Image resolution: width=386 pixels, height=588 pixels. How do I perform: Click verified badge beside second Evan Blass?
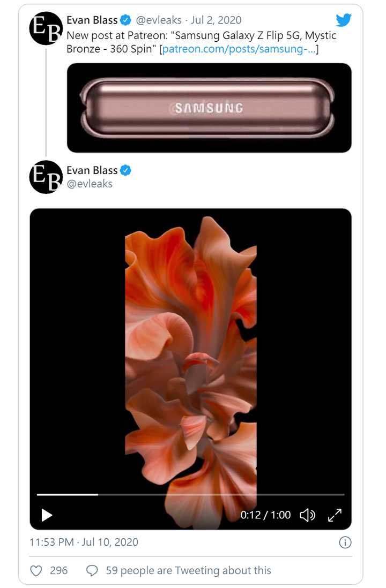click(x=125, y=170)
